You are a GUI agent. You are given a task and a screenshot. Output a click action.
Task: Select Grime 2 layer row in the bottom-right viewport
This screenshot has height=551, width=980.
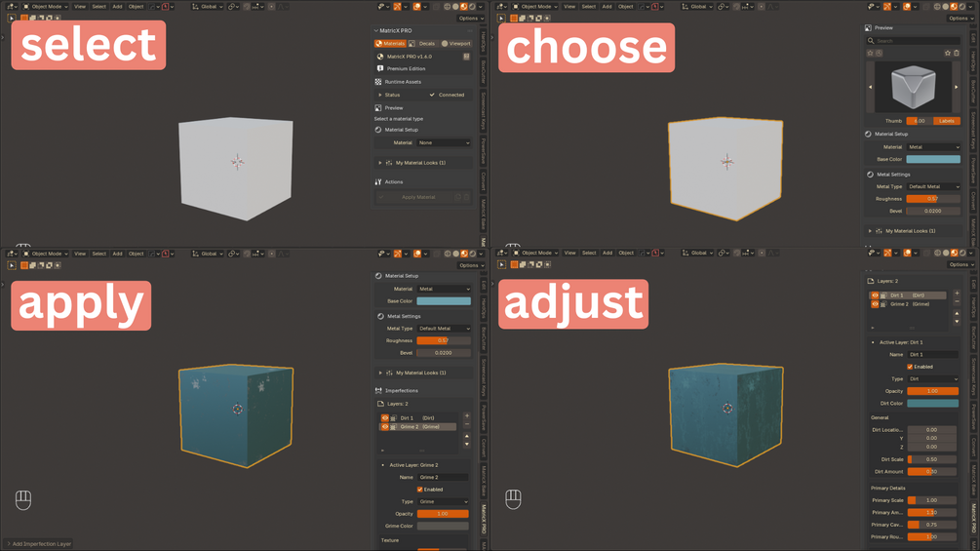[x=908, y=304]
